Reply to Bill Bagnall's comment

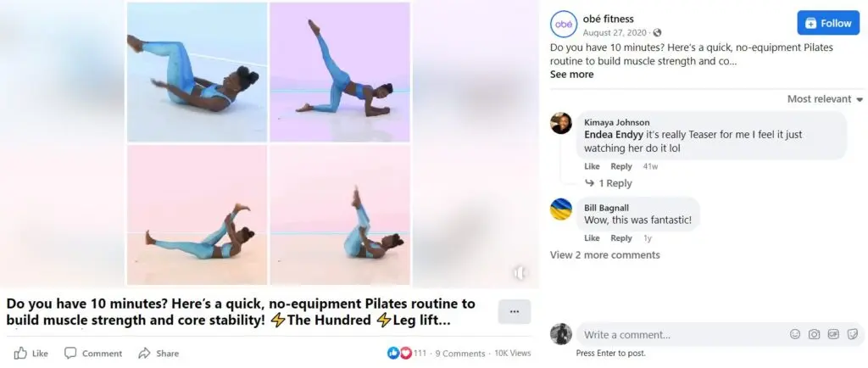(621, 238)
